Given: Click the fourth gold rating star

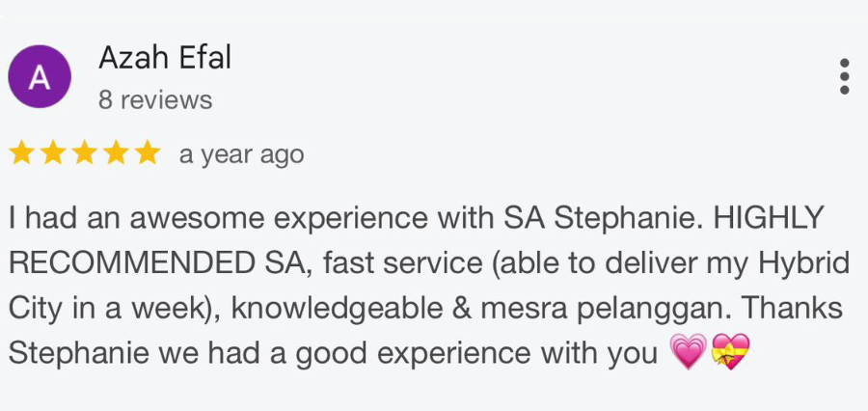Looking at the screenshot, I should tap(116, 153).
